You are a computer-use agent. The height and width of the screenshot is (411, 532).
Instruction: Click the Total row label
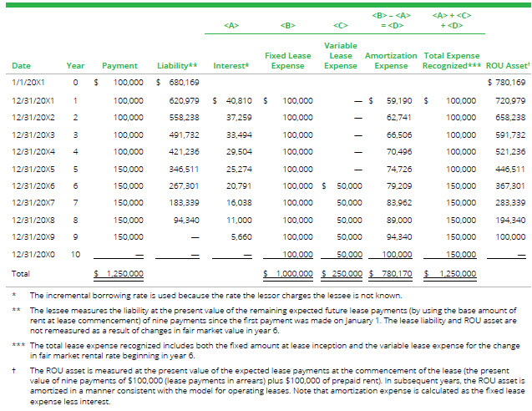[21, 273]
